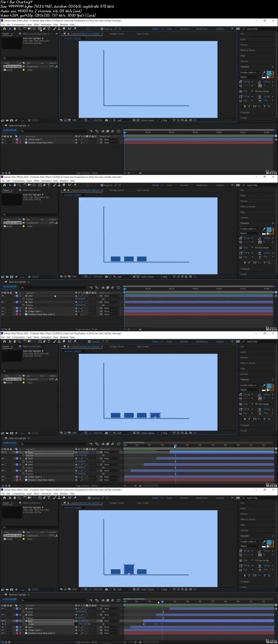Pick the Selection arrow tool in 00:01:24 frame
This screenshot has height=644, width=278.
10,29
